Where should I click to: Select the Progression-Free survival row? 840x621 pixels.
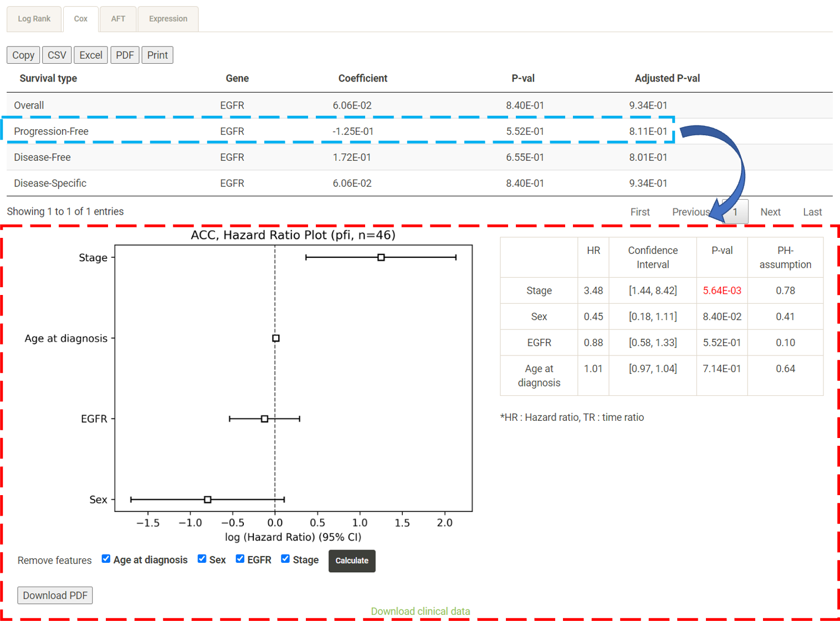tap(51, 131)
